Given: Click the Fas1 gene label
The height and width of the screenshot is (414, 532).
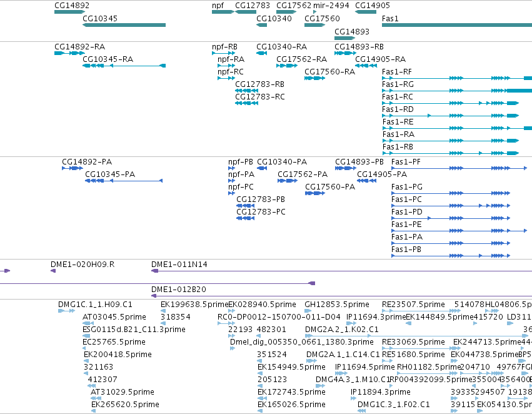Looking at the screenshot, I should tap(390, 18).
